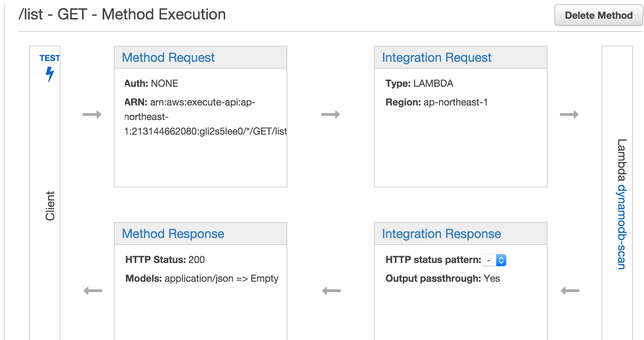Click the TEST lightning bolt icon

click(50, 74)
